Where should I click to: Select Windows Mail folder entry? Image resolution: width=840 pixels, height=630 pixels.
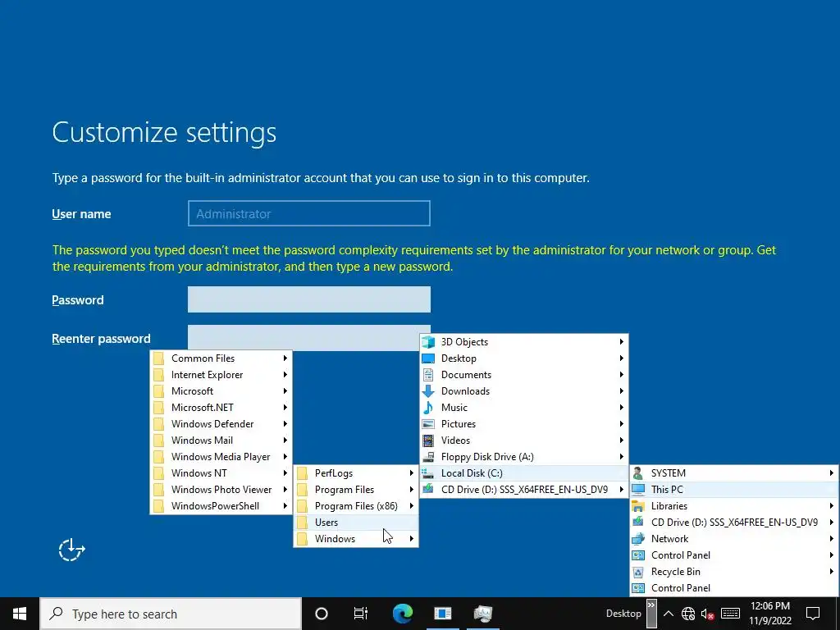(221, 441)
